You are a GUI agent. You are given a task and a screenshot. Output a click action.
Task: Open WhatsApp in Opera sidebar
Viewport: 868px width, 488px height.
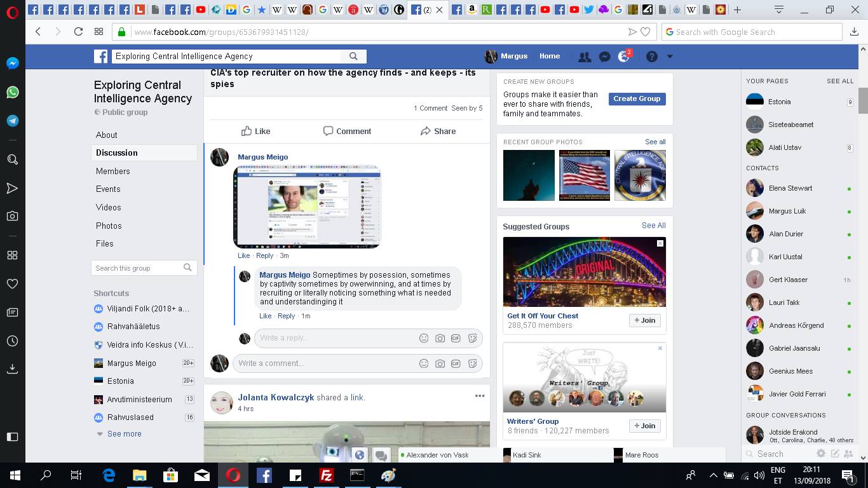tap(12, 92)
